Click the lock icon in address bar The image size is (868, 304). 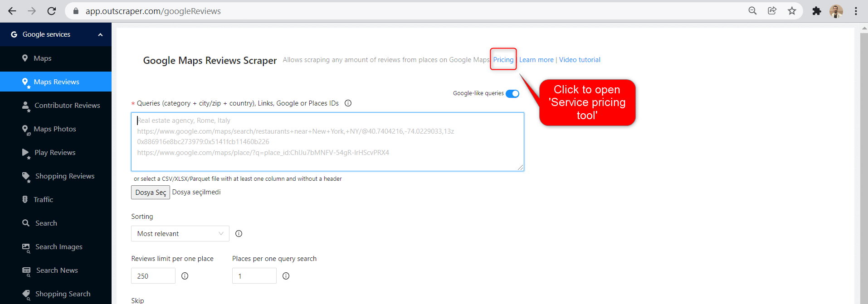[x=76, y=11]
